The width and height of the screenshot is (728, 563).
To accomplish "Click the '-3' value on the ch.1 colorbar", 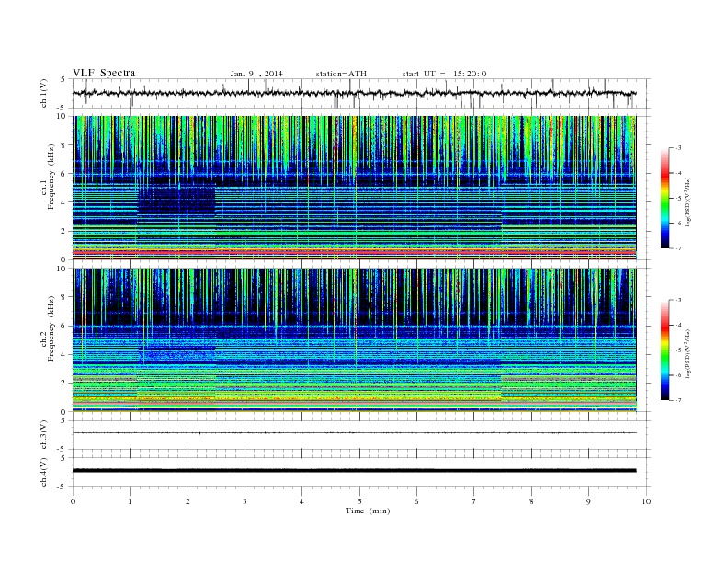I will [x=677, y=148].
